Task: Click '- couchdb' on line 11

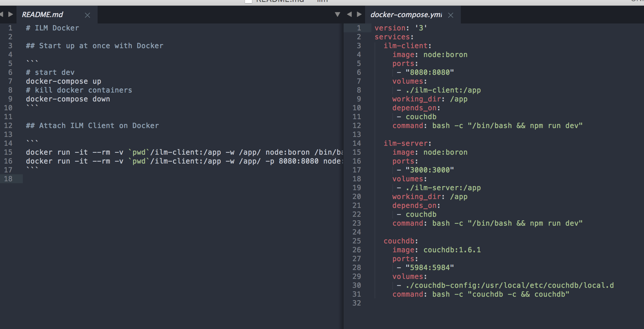Action: tap(416, 117)
